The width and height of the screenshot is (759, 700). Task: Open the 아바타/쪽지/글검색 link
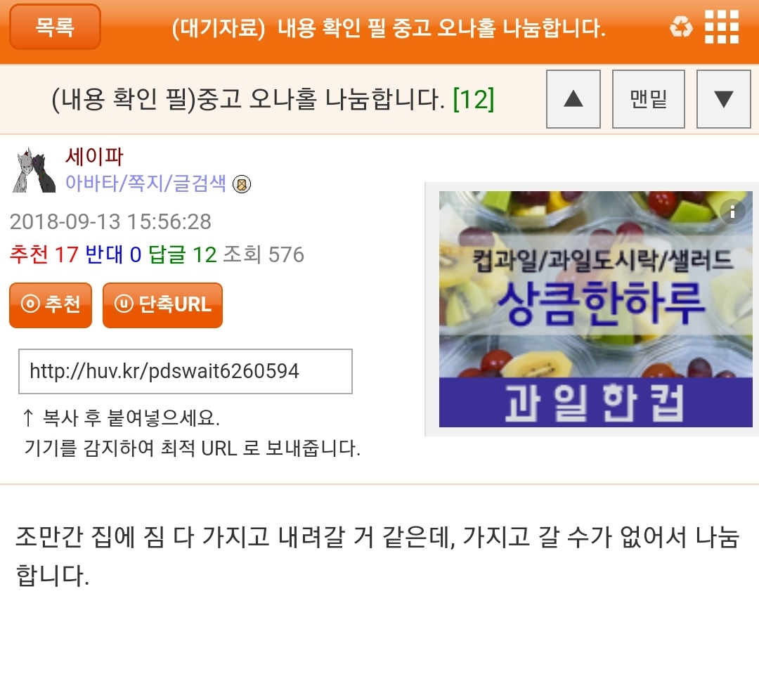tap(145, 183)
